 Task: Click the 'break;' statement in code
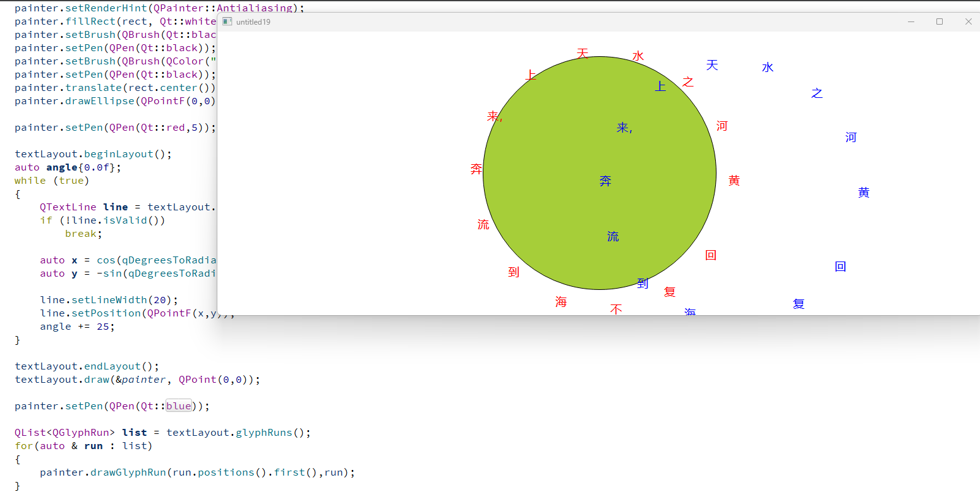pos(83,234)
